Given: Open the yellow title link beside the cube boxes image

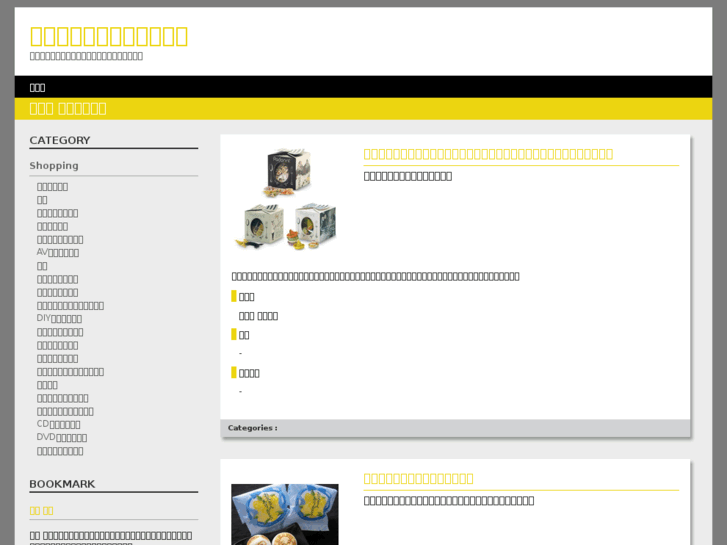Looking at the screenshot, I should pyautogui.click(x=488, y=154).
